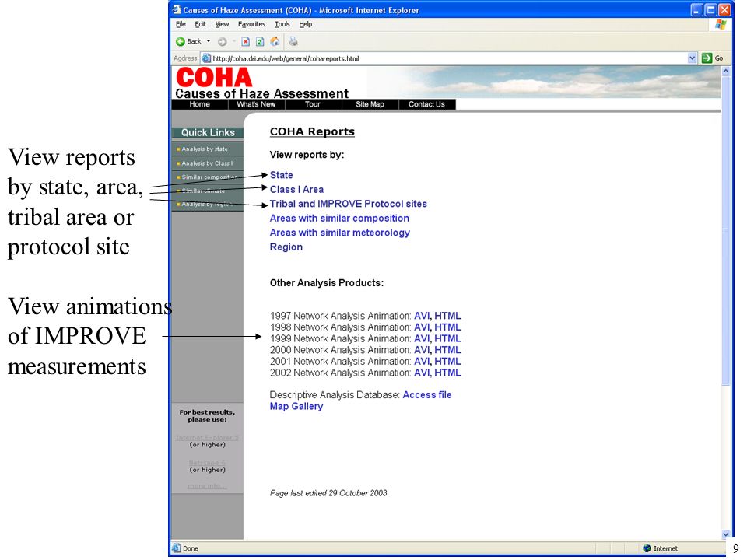Open 2001 Network Analysis Animation HTML
This screenshot has width=747, height=560.
(x=447, y=362)
